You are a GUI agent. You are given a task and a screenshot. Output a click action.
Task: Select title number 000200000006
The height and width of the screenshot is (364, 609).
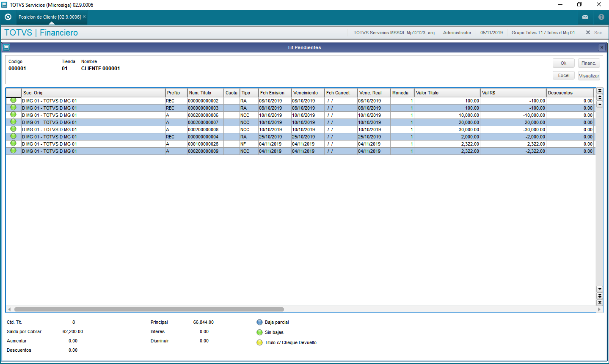(x=205, y=115)
